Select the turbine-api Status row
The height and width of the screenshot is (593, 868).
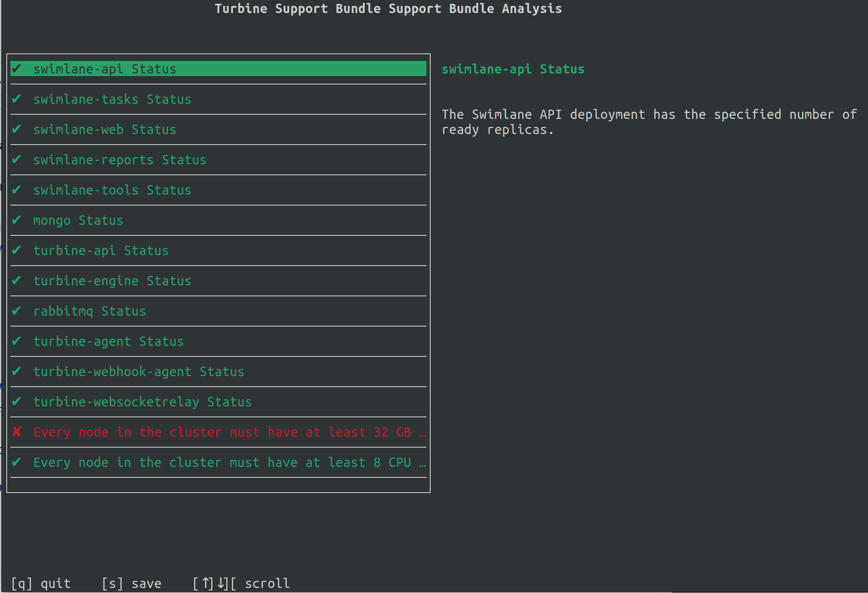(218, 250)
